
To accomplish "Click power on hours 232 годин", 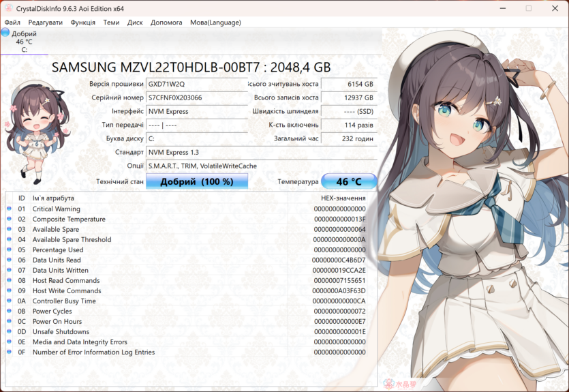I will pos(349,138).
